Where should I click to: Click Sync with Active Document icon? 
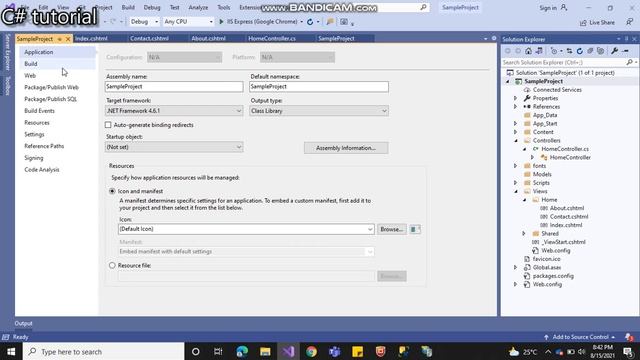pyautogui.click(x=569, y=51)
